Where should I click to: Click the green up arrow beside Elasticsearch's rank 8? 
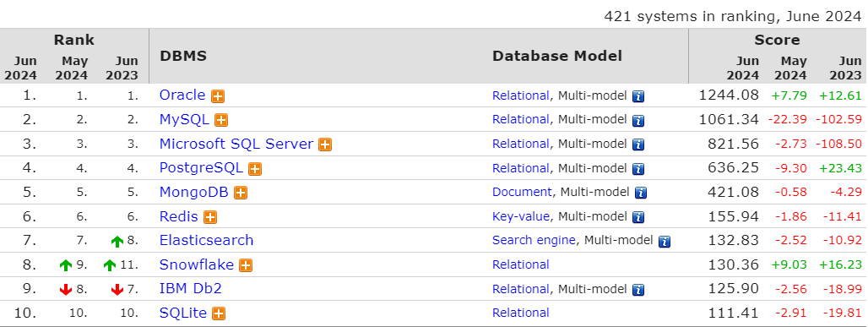[117, 242]
